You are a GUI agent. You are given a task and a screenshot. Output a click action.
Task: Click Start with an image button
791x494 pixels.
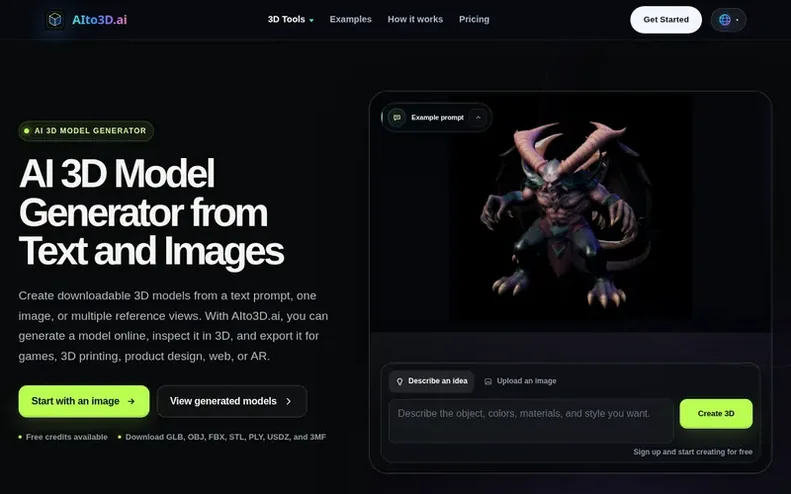(x=84, y=401)
